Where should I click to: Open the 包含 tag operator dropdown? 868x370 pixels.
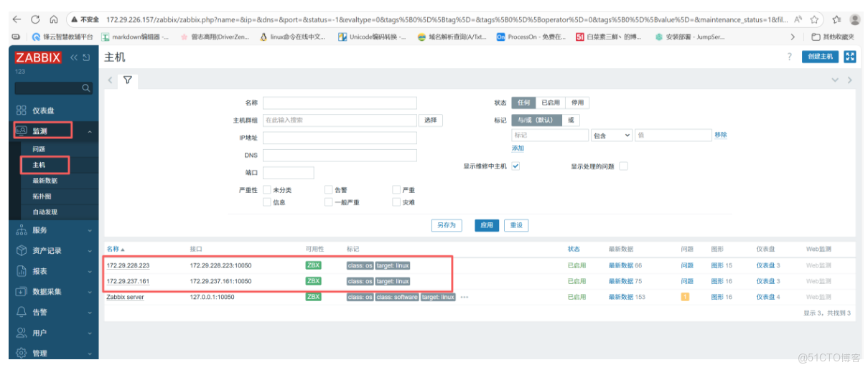point(612,135)
